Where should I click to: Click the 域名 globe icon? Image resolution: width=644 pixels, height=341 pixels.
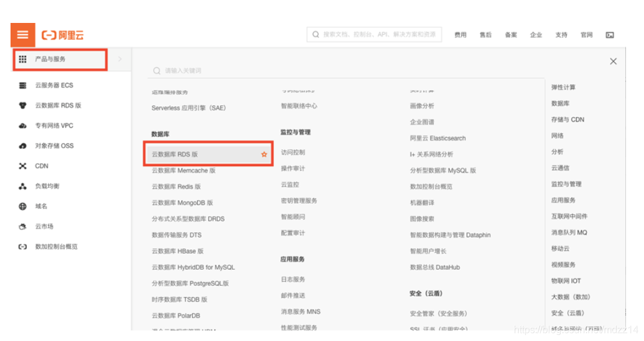coord(22,206)
